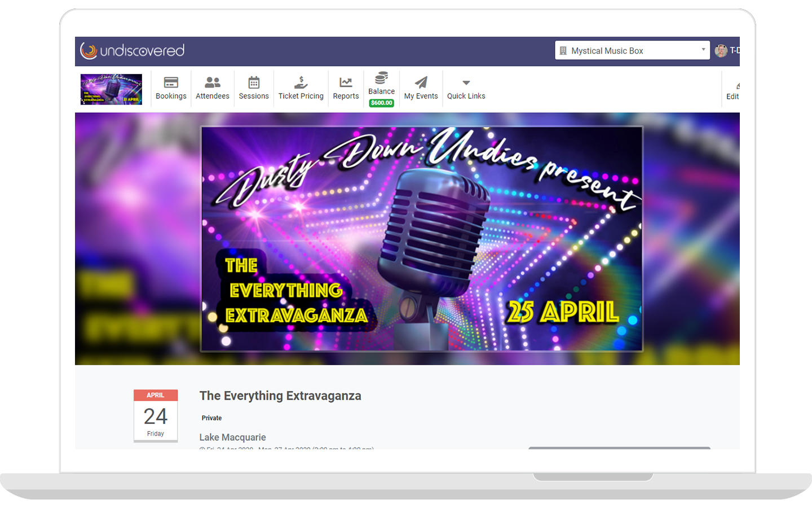Screen dimensions: 812x508
Task: Click the Attendees people icon
Action: [x=213, y=82]
